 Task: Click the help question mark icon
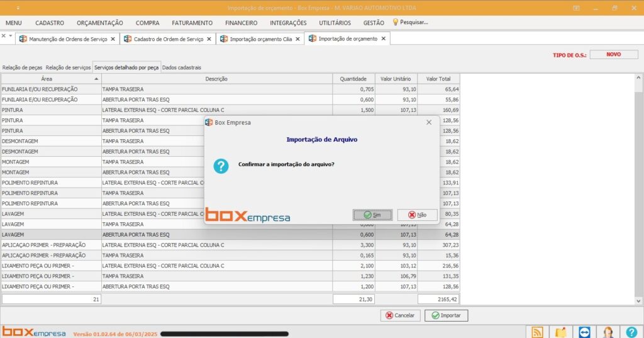point(631,332)
